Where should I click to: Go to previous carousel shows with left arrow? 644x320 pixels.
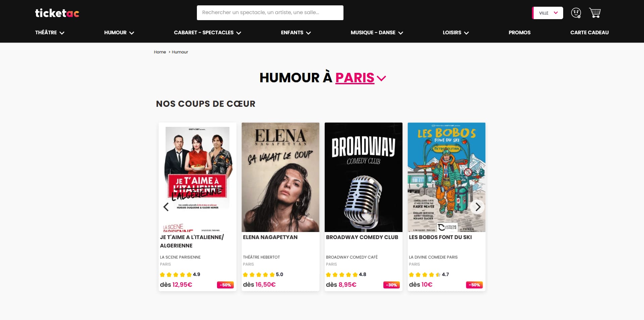point(166,207)
